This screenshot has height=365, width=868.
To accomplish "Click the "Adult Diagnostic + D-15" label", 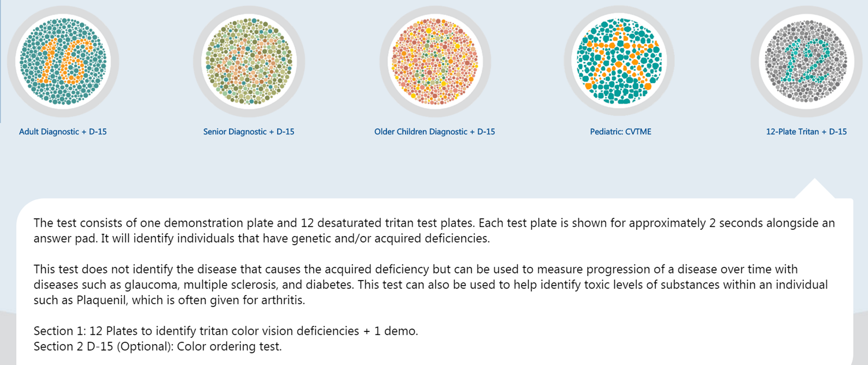I will click(x=63, y=132).
